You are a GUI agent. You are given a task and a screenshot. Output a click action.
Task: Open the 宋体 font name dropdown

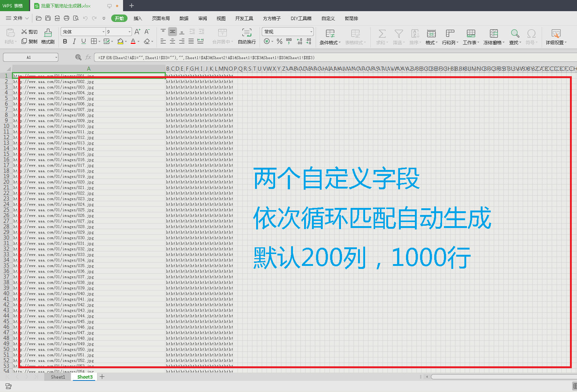click(x=103, y=32)
